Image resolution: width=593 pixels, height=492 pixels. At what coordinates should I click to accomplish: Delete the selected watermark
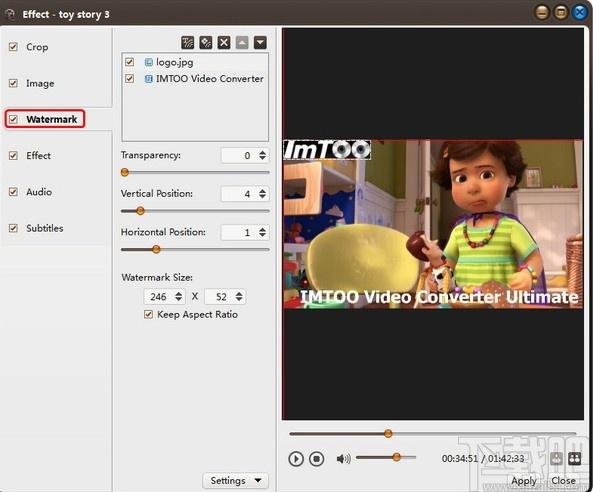(224, 42)
